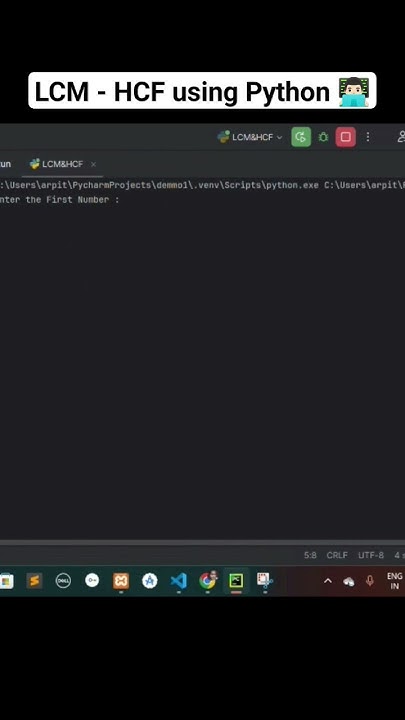The image size is (405, 720).
Task: Open Google Chrome from the taskbar
Action: click(208, 581)
